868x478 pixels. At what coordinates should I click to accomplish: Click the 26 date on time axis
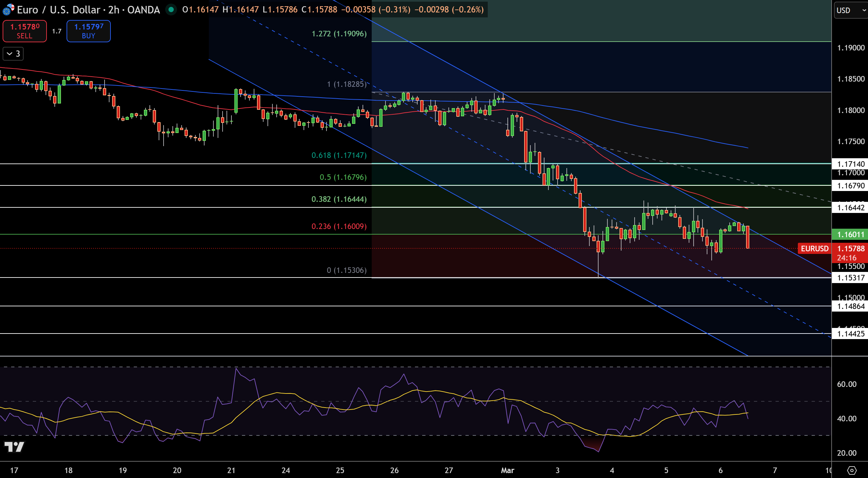394,470
